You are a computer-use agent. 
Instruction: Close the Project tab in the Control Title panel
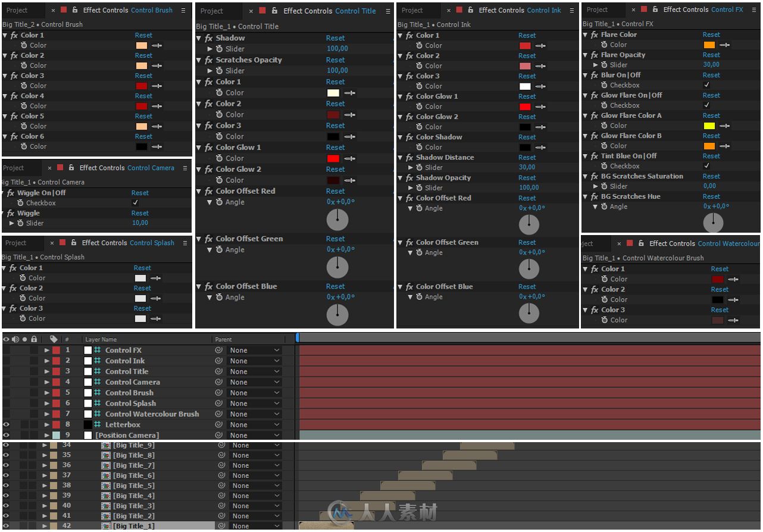pos(251,11)
